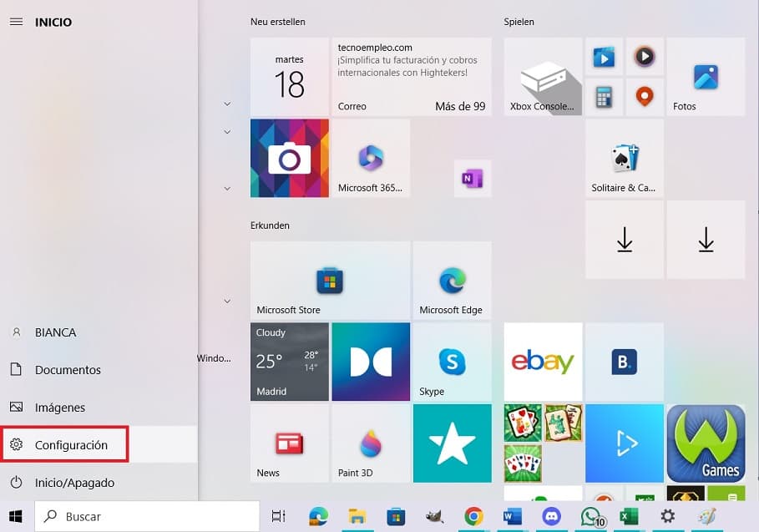Expand the chevron beside the Camera tile bottom
759x532 pixels.
[x=227, y=188]
